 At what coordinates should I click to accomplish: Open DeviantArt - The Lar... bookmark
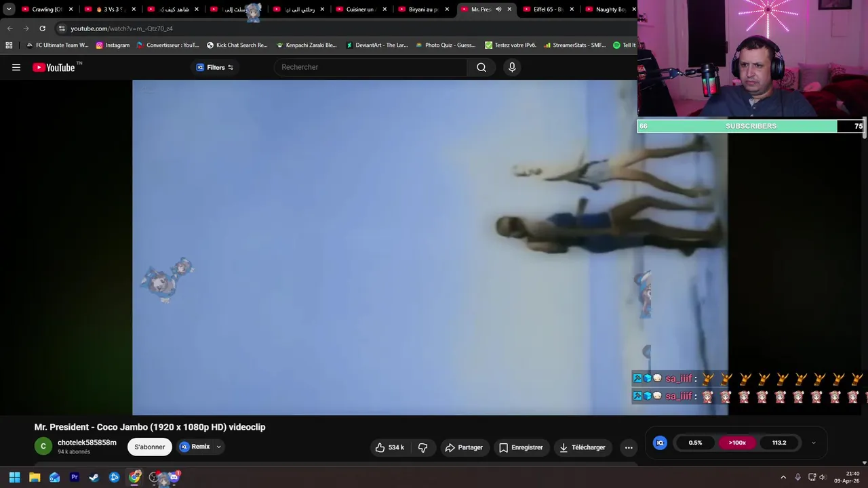point(376,45)
